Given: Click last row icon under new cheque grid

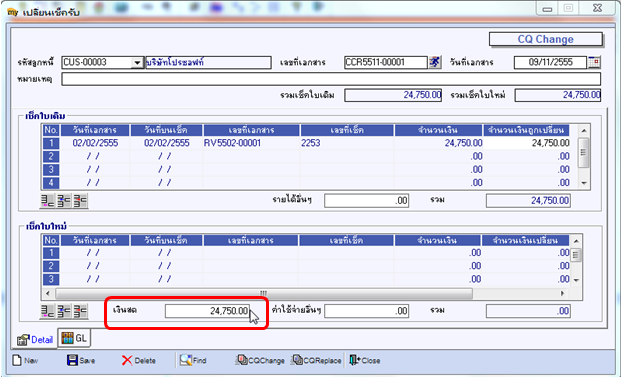Looking at the screenshot, I should coord(80,311).
